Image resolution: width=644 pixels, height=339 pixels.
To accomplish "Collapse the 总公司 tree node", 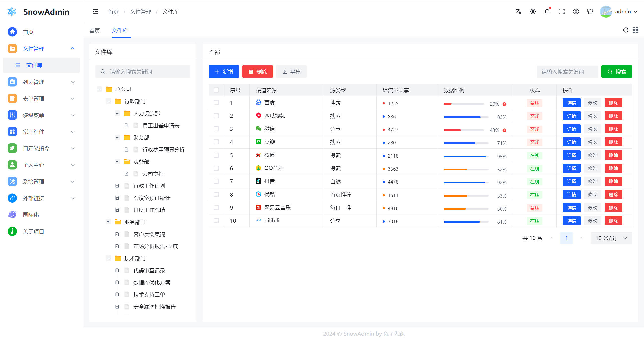I will pos(99,89).
